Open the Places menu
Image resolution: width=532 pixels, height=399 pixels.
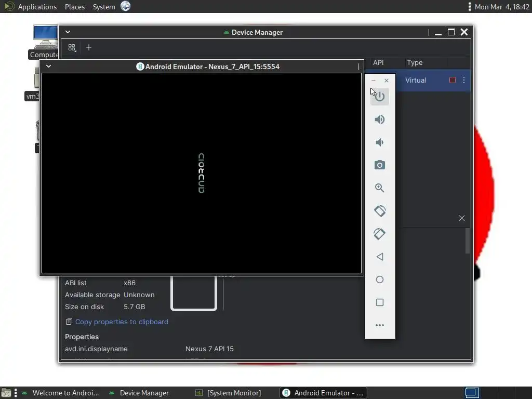[x=75, y=7]
